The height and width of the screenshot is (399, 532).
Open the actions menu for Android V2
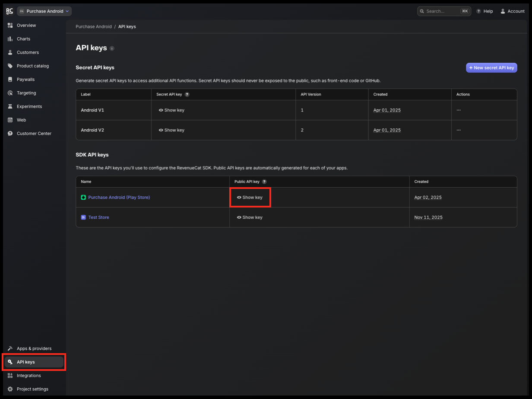pyautogui.click(x=458, y=130)
